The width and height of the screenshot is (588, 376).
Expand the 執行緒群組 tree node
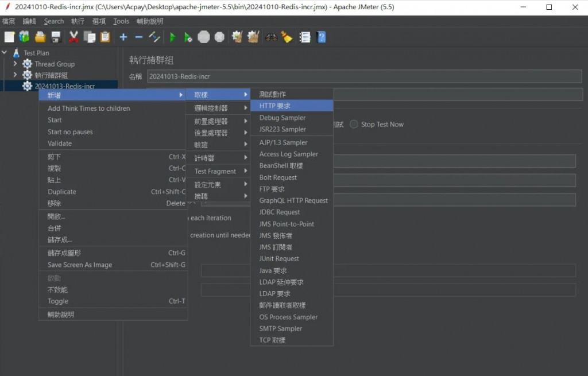point(15,75)
